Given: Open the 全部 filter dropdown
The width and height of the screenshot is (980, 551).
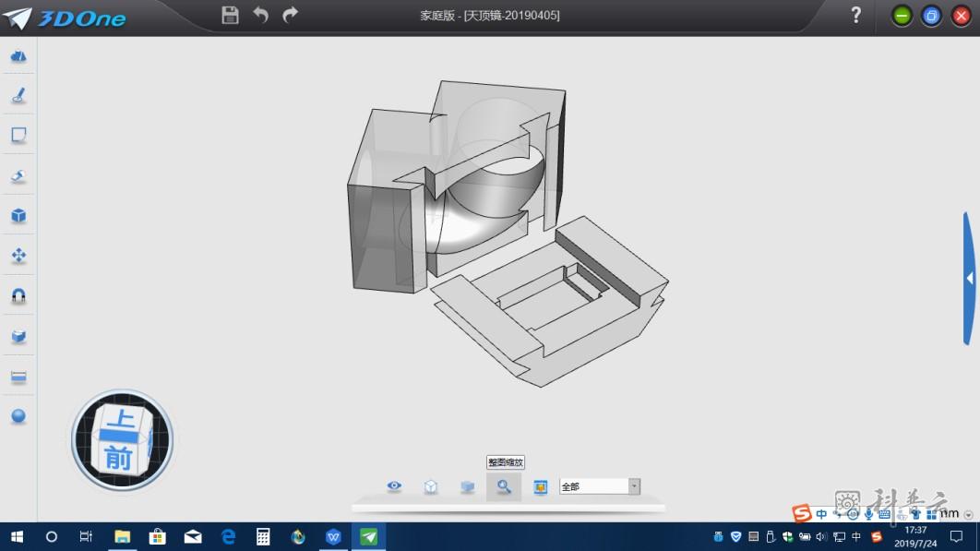Looking at the screenshot, I should tap(600, 486).
